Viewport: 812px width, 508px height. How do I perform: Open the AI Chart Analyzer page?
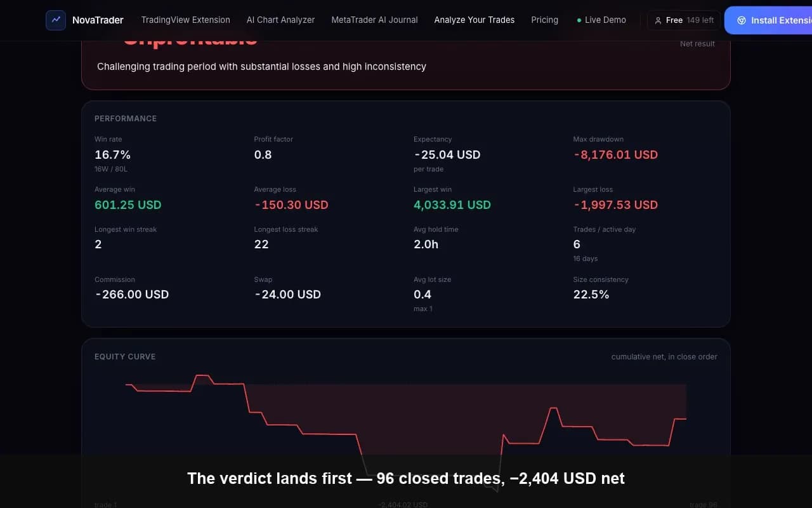[280, 20]
